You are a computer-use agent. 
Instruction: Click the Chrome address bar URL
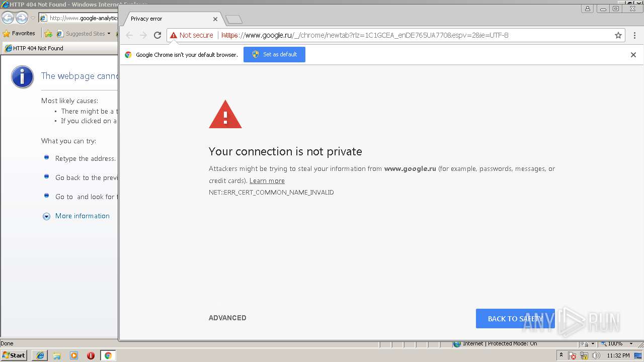[365, 35]
